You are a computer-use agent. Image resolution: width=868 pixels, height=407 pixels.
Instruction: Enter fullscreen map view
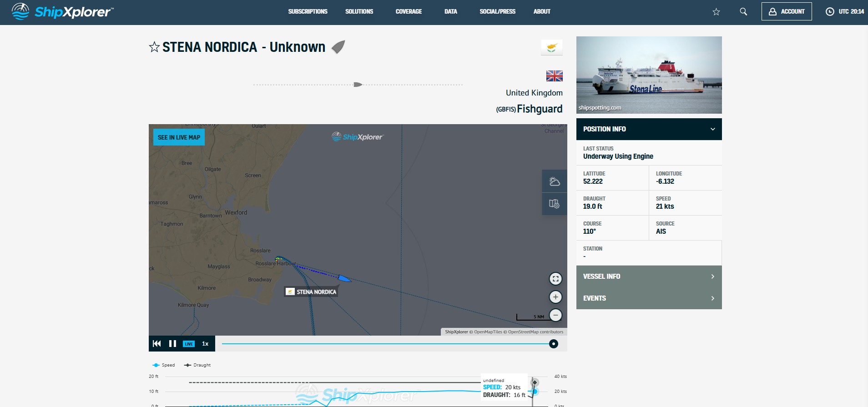point(555,279)
